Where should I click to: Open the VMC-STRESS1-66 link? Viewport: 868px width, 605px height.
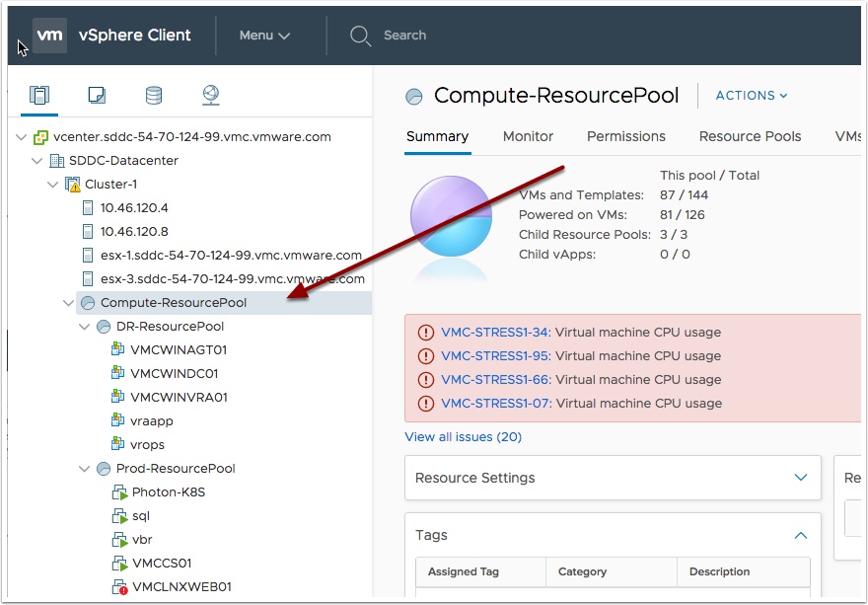click(x=495, y=380)
